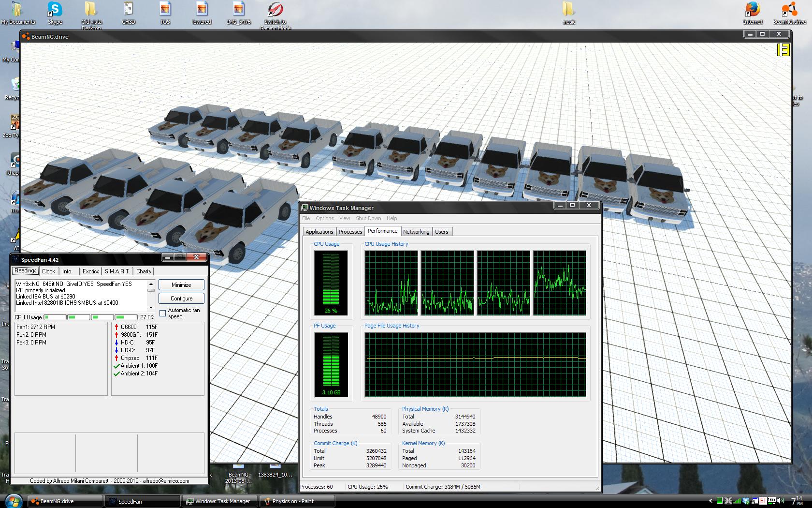Enable Automatic fan speed checkbox

tap(163, 313)
